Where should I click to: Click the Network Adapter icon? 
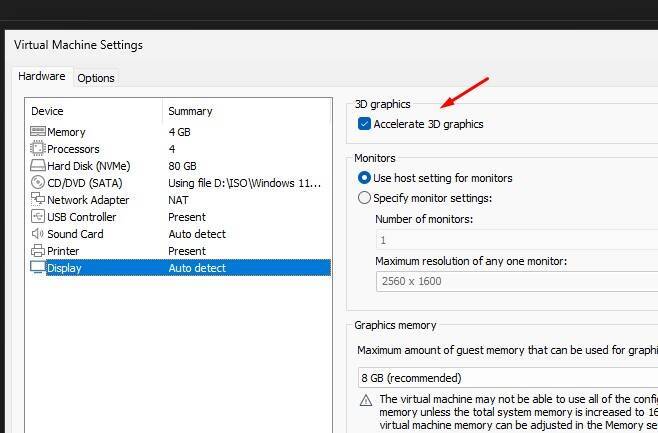38,199
